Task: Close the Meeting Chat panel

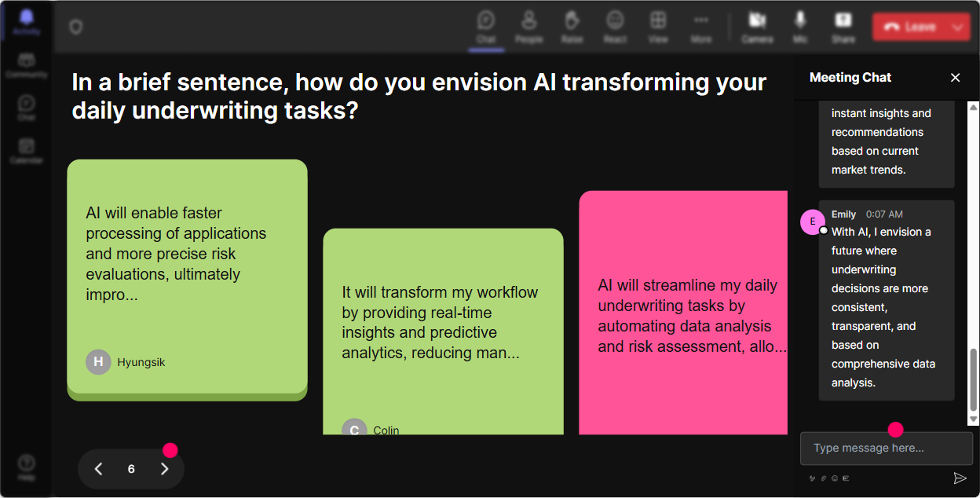Action: 956,77
